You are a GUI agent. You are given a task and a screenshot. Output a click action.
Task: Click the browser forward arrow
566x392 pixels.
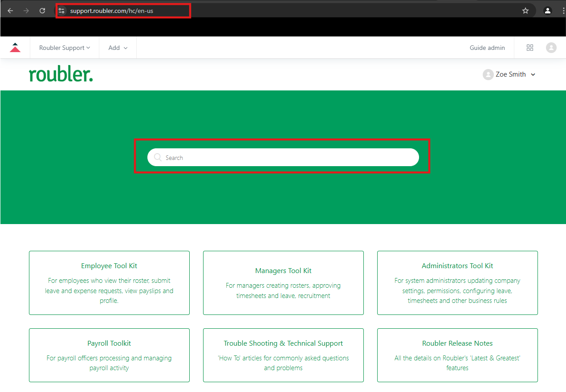pos(26,11)
